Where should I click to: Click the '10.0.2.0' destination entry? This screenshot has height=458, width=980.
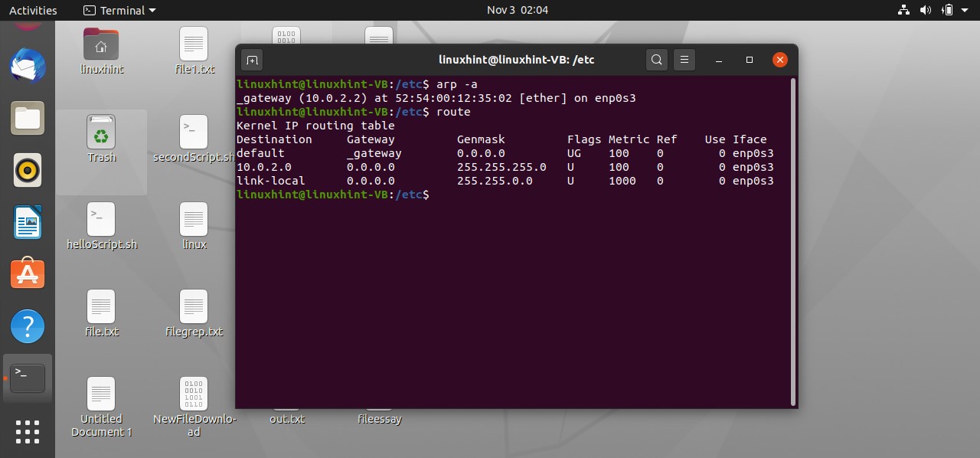coord(264,167)
